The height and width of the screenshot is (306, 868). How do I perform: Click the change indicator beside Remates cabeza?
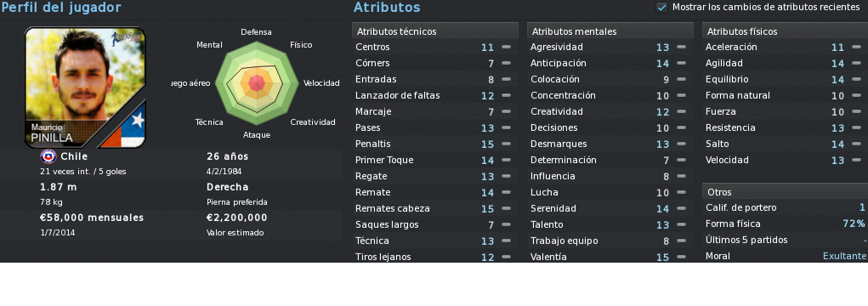(506, 208)
